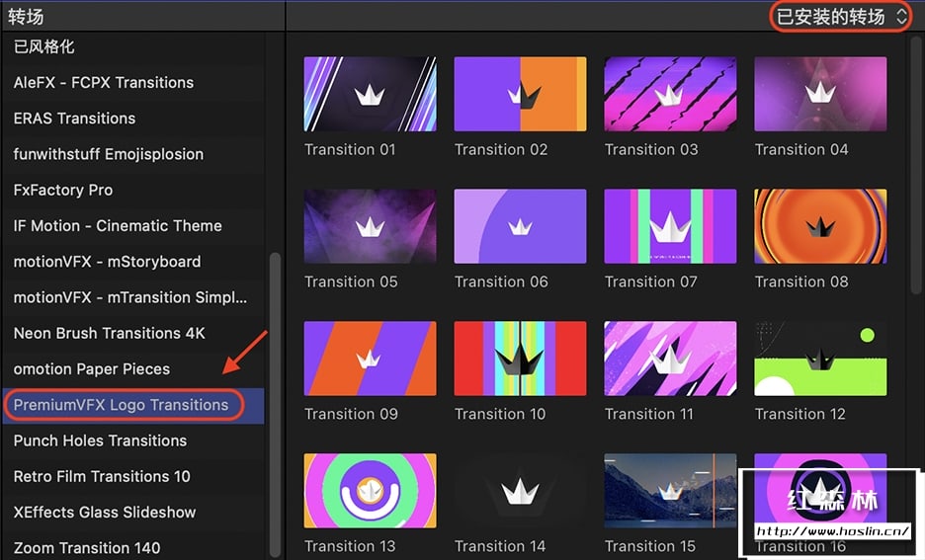
Task: Click the 转场 panel title
Action: tap(26, 17)
